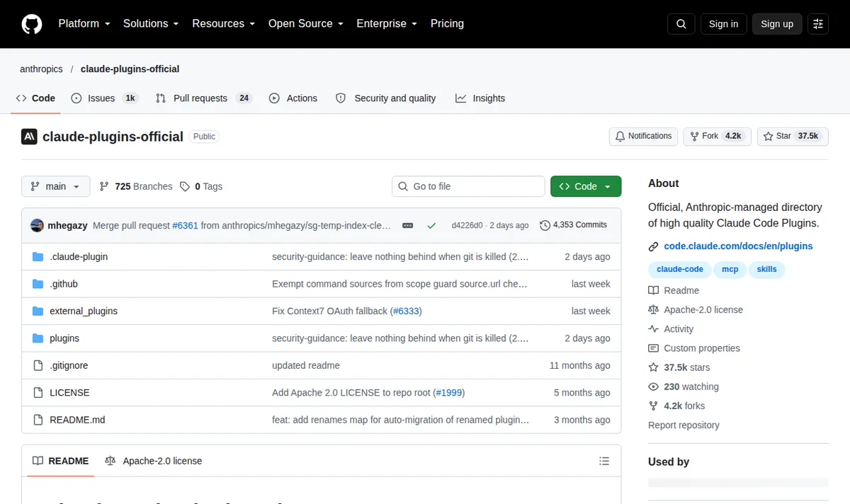View the 4.2k forks link

coord(676,406)
